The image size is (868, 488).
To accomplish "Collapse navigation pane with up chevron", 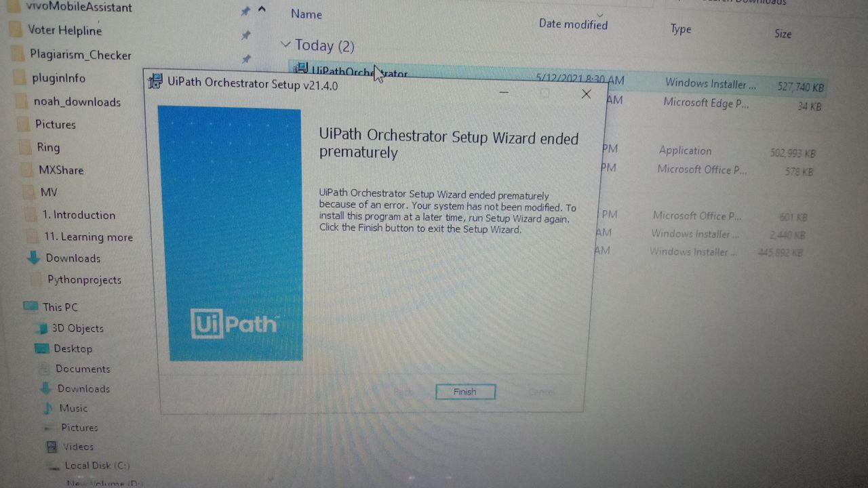I will click(262, 9).
